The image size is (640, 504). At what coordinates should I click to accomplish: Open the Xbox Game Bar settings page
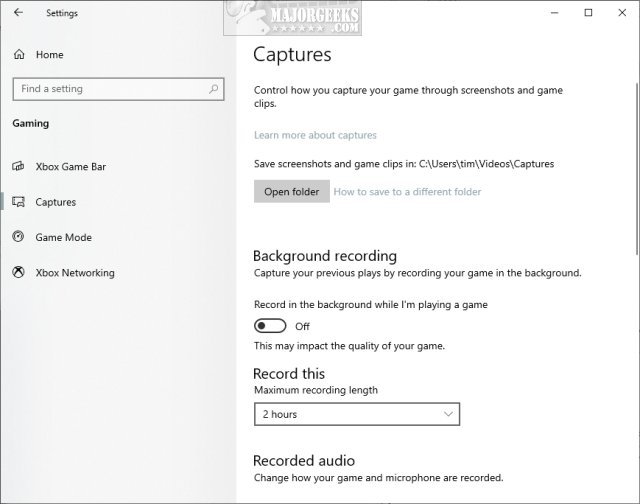(70, 166)
